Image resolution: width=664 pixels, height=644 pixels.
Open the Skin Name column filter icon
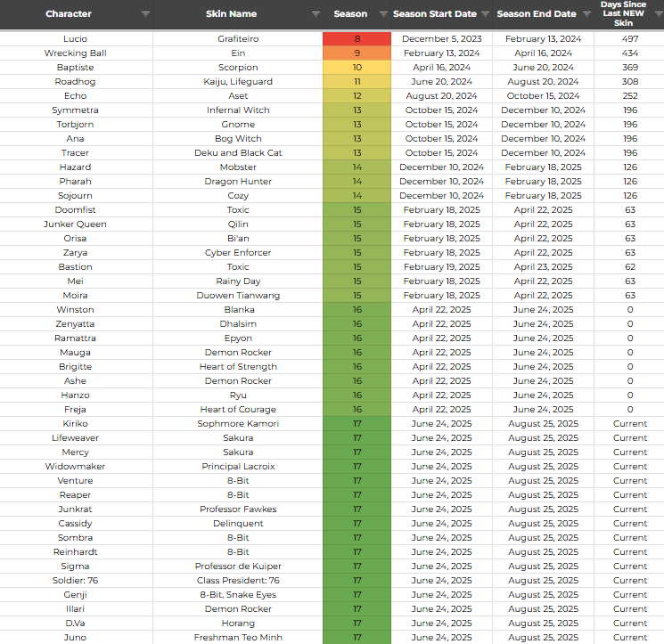pos(316,14)
